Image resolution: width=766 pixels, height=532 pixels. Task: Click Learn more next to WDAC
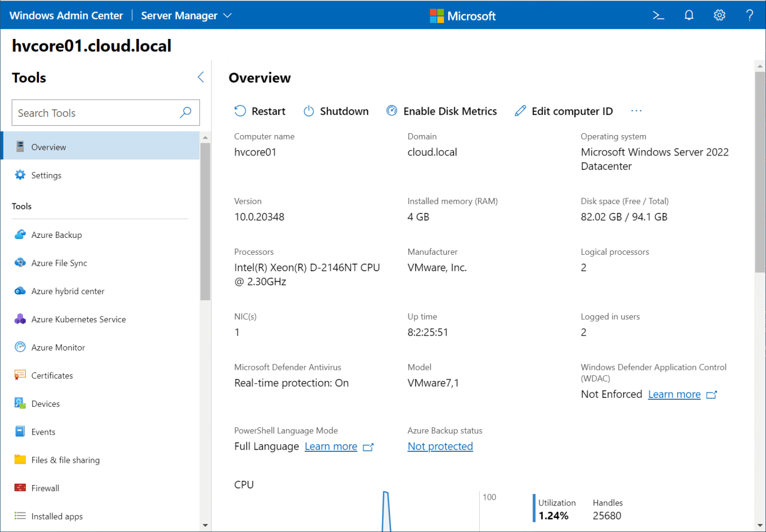click(674, 394)
